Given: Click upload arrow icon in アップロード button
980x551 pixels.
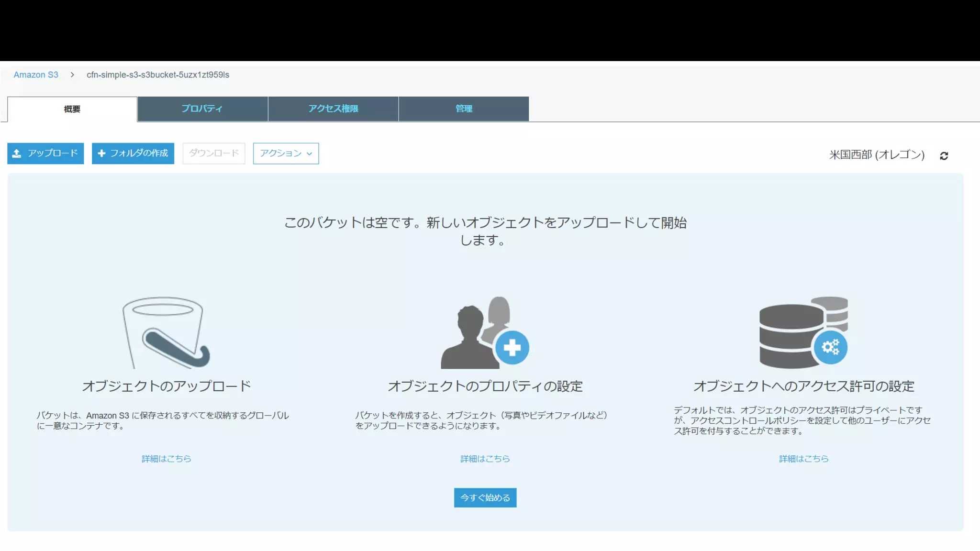Looking at the screenshot, I should [17, 154].
